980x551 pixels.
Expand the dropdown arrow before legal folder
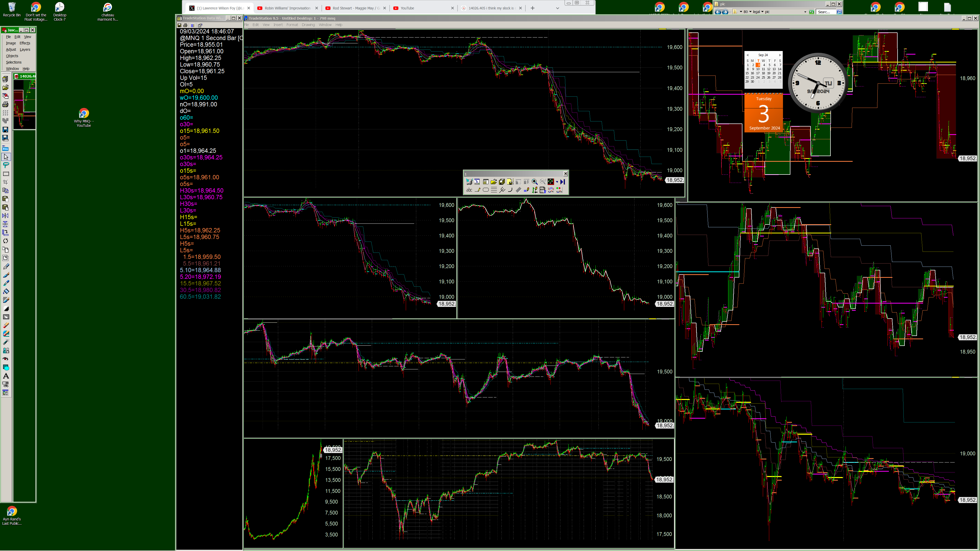[751, 12]
